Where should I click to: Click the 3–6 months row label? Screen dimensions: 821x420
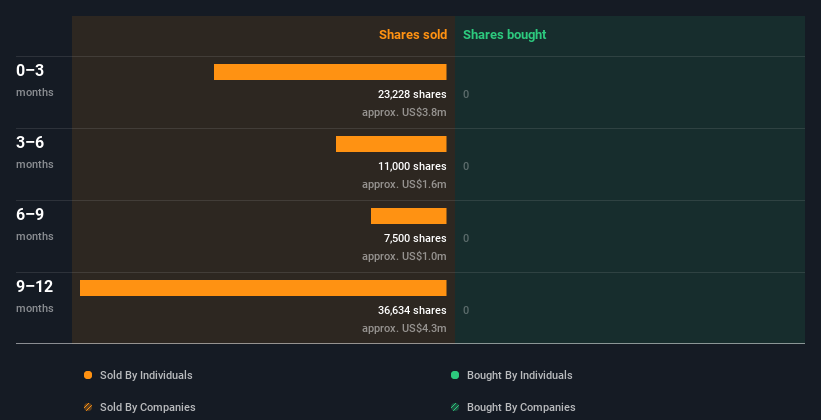coord(35,152)
